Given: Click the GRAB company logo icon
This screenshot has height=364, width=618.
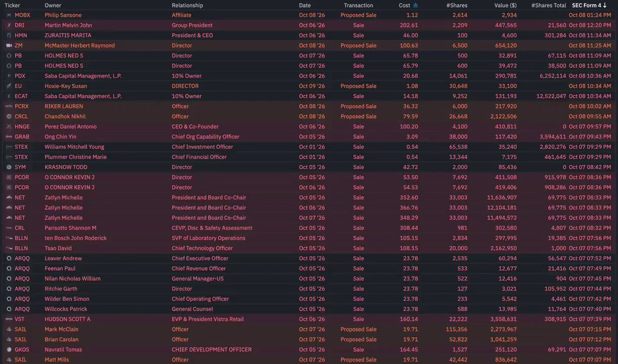Looking at the screenshot, I should coord(8,137).
